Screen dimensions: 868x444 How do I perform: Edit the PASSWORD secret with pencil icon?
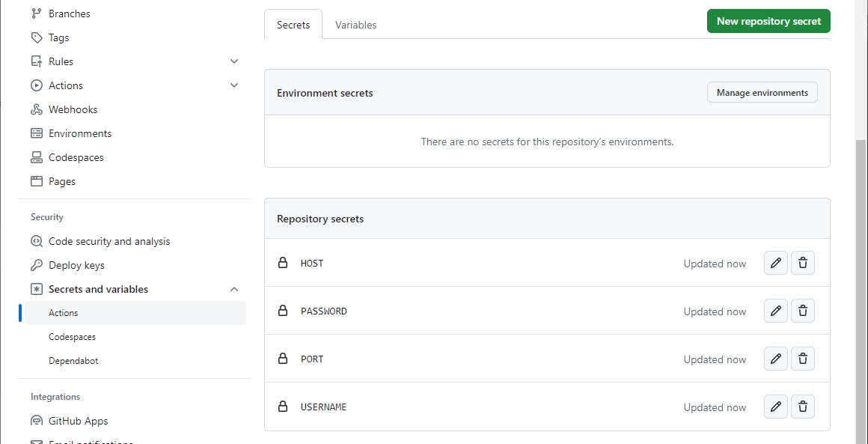coord(776,311)
